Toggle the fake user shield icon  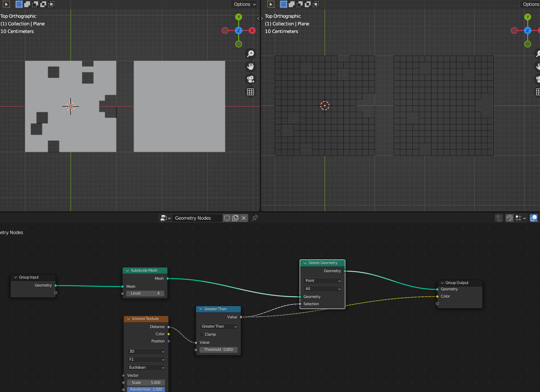(227, 218)
